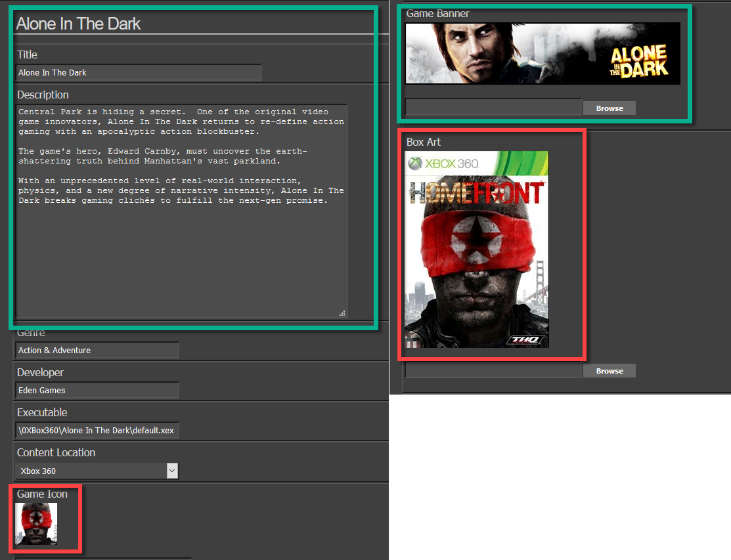Open the Content Location dropdown
The width and height of the screenshot is (731, 560).
[x=97, y=471]
